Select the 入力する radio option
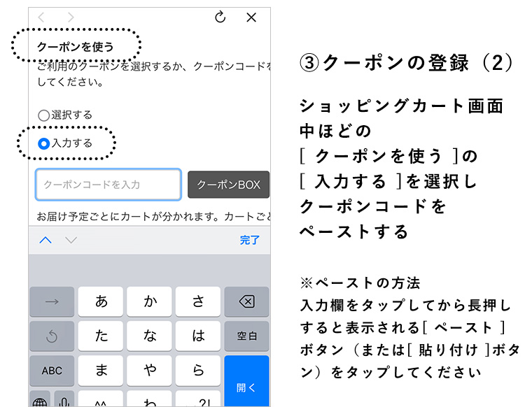 [x=44, y=143]
